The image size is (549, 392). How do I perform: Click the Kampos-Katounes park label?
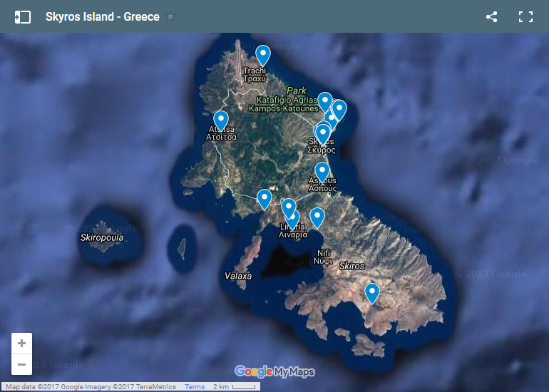coord(284,108)
